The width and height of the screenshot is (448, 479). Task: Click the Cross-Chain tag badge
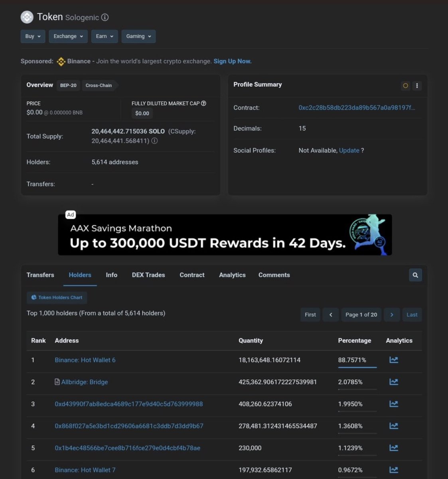coord(99,85)
